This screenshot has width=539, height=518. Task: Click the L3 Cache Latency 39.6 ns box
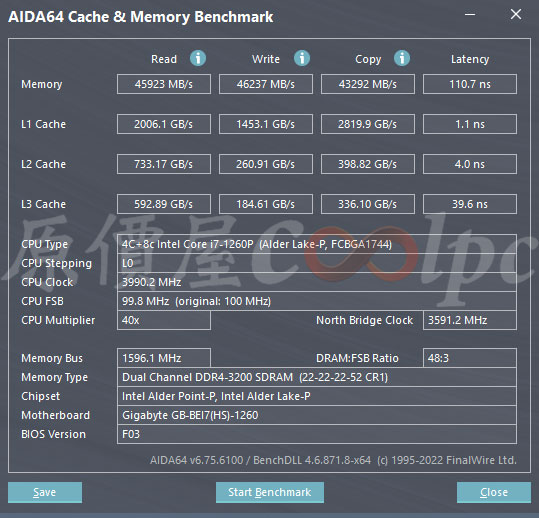click(x=470, y=204)
